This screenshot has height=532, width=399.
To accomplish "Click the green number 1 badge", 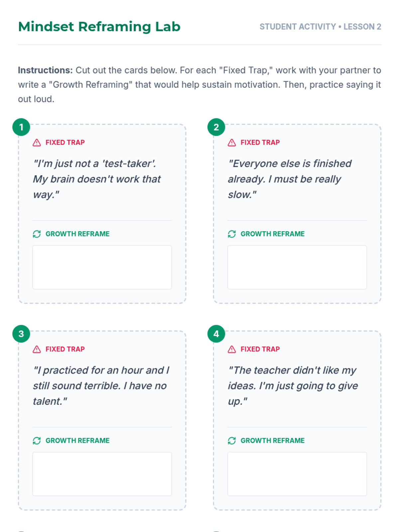I will click(x=21, y=127).
